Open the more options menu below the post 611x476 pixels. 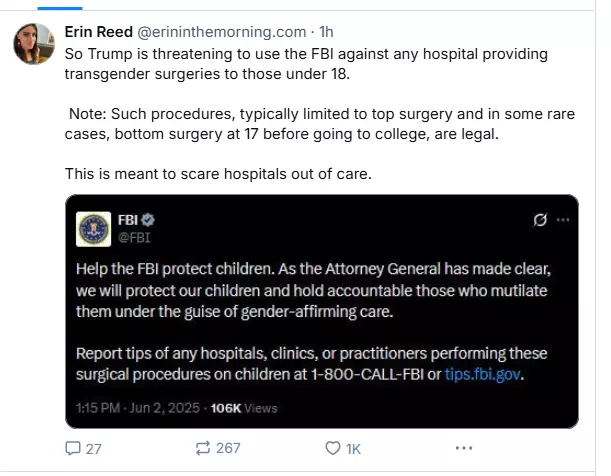coord(463,449)
